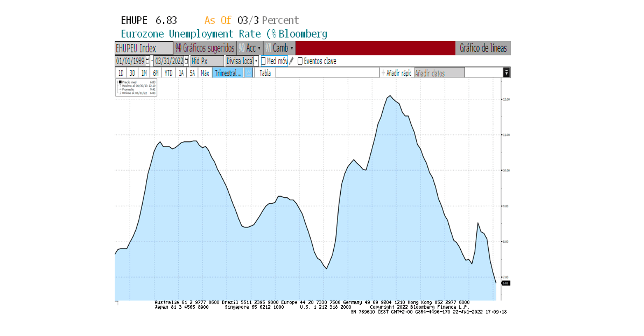Click the 6.83 last value label on axis
The width and height of the screenshot is (644, 336).
click(x=506, y=283)
